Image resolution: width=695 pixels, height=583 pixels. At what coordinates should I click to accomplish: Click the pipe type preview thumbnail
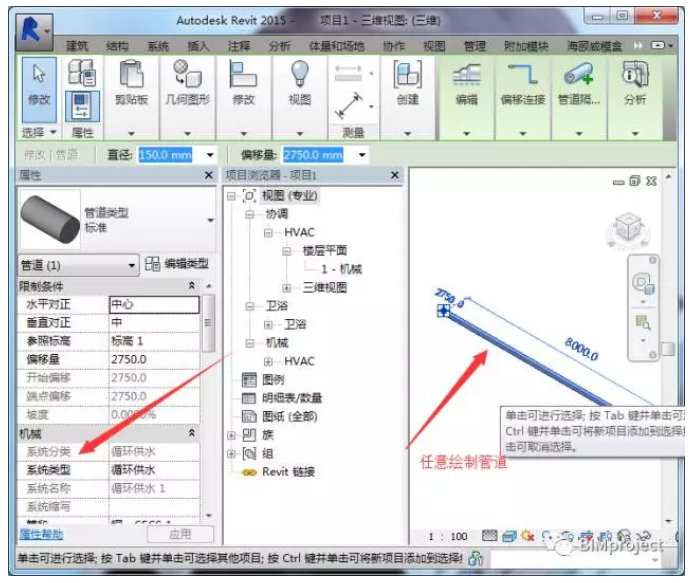pos(50,219)
